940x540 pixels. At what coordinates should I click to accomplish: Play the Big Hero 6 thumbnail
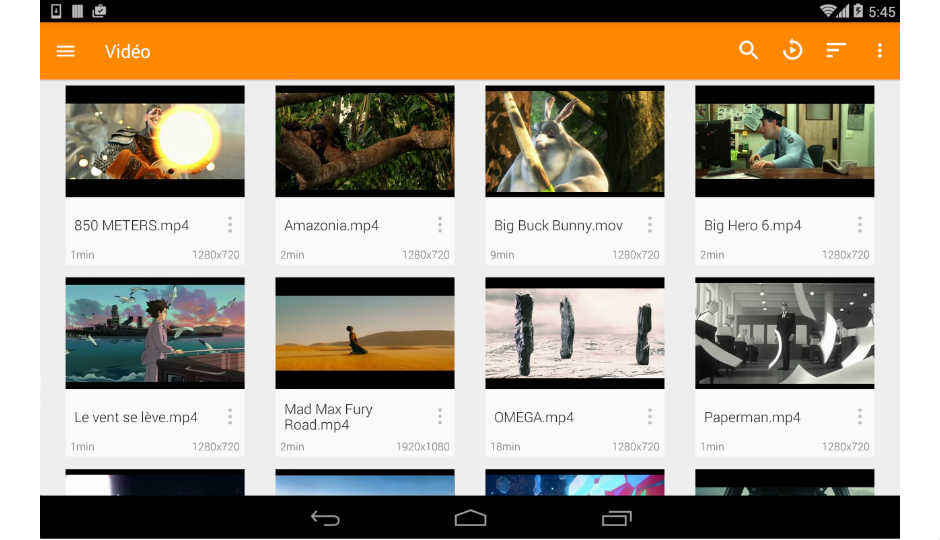pos(785,141)
